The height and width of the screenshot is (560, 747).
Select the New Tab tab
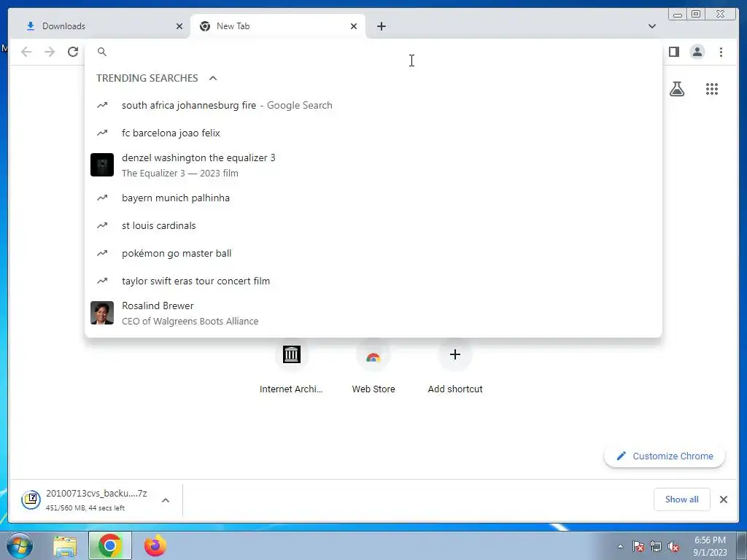pyautogui.click(x=278, y=26)
